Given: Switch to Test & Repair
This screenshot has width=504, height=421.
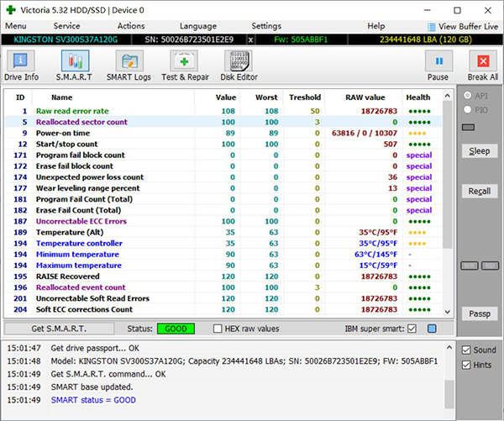Looking at the screenshot, I should (x=185, y=63).
